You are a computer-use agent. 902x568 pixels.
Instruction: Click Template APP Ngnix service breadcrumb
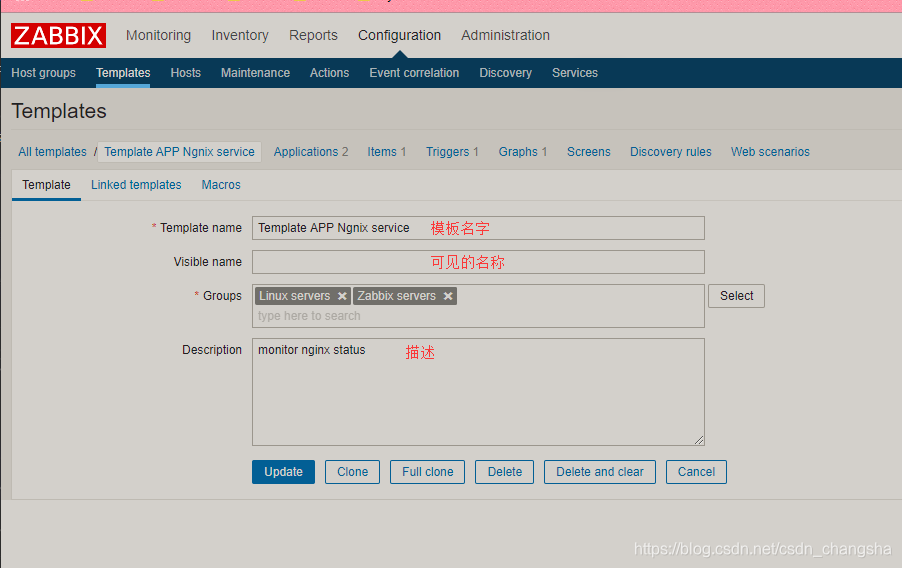pyautogui.click(x=179, y=152)
